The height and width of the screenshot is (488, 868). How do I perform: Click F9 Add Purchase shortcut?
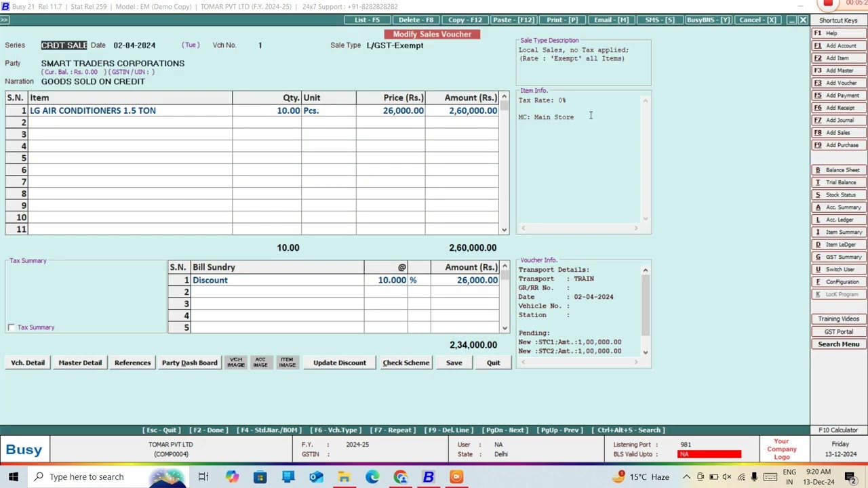click(x=838, y=145)
